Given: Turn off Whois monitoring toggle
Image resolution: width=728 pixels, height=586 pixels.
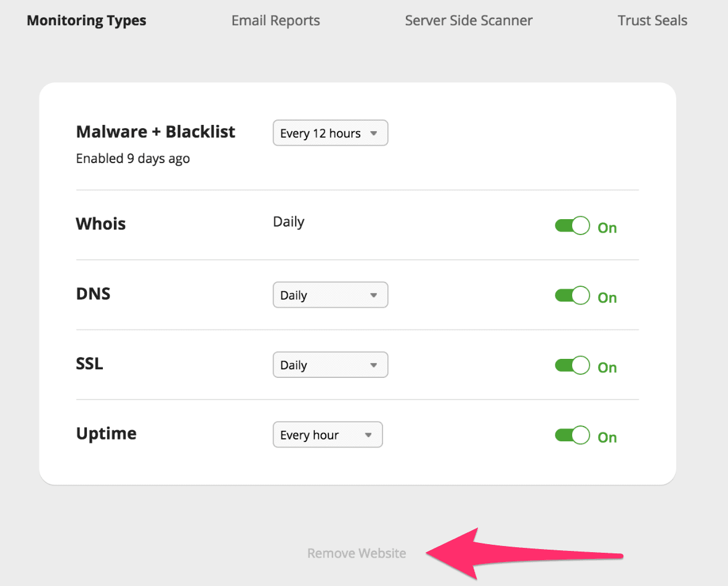Looking at the screenshot, I should pyautogui.click(x=572, y=226).
